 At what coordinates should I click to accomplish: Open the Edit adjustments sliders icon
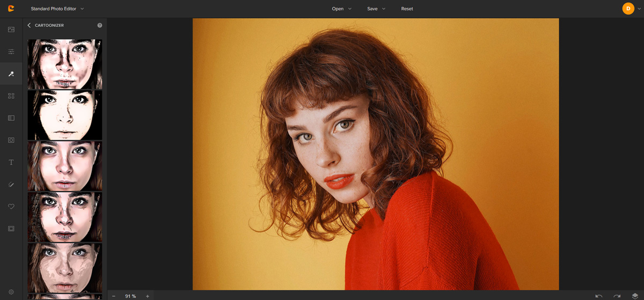(x=11, y=52)
